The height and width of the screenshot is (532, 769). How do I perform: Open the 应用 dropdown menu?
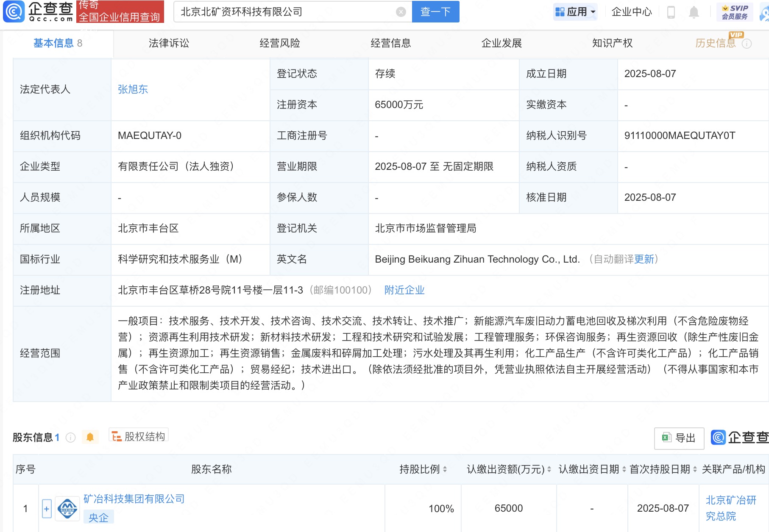[575, 12]
